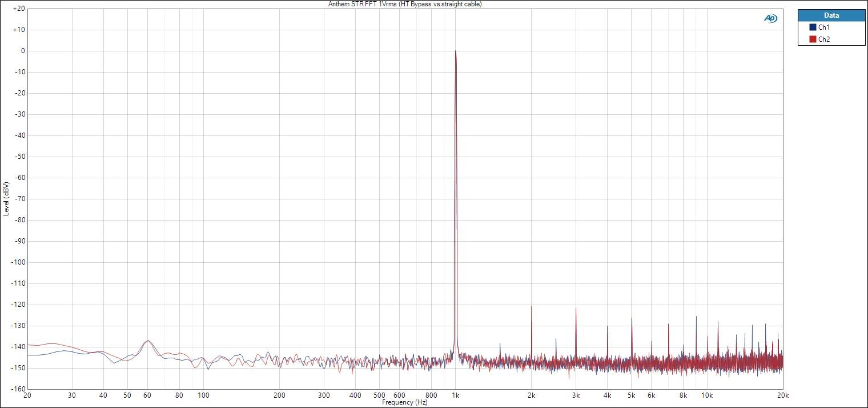Select the Ch1 legend label

824,27
